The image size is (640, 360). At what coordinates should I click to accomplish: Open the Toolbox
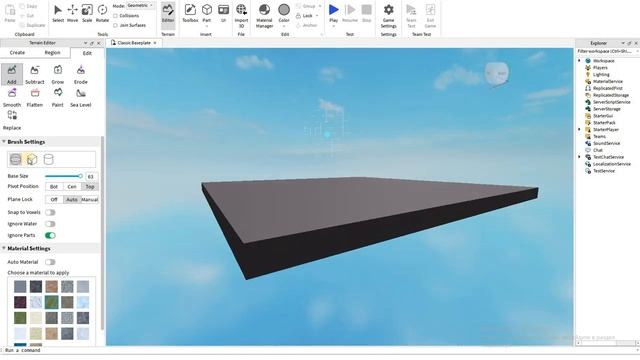click(x=190, y=13)
